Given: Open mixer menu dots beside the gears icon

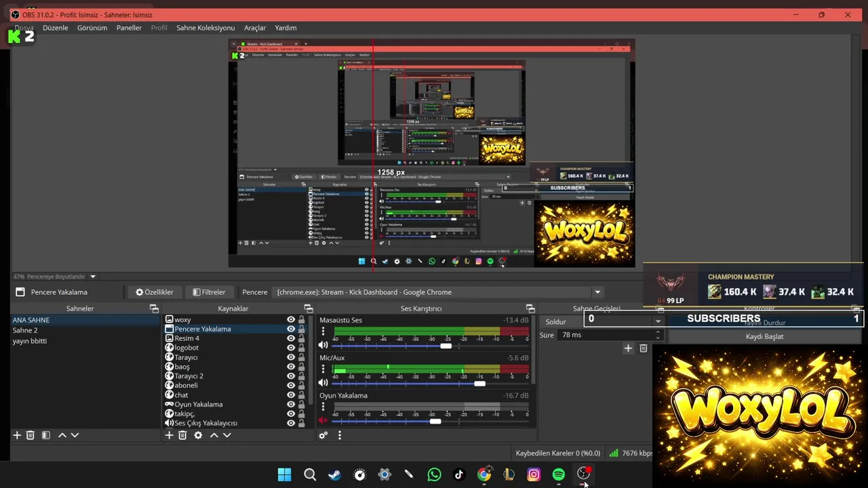Looking at the screenshot, I should coord(340,435).
